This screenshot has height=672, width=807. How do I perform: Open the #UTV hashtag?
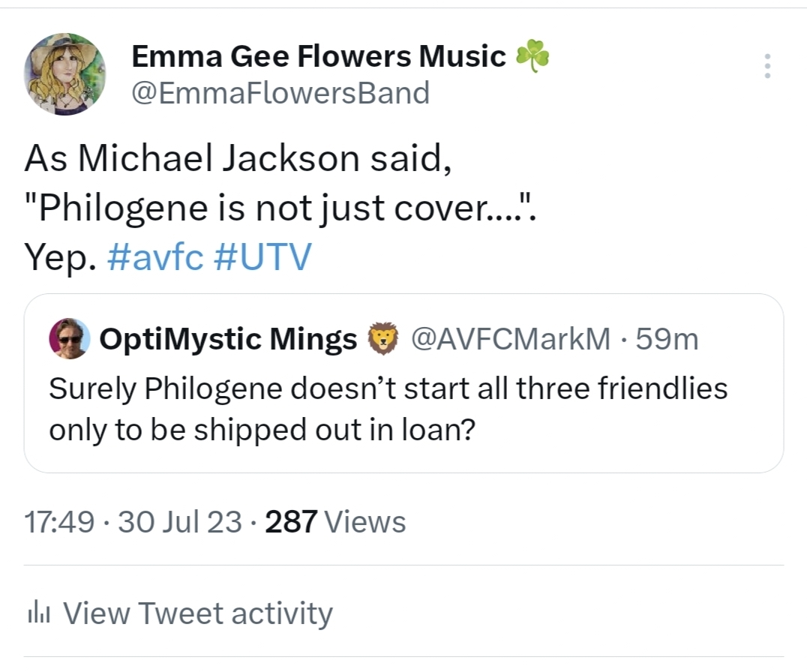[262, 257]
